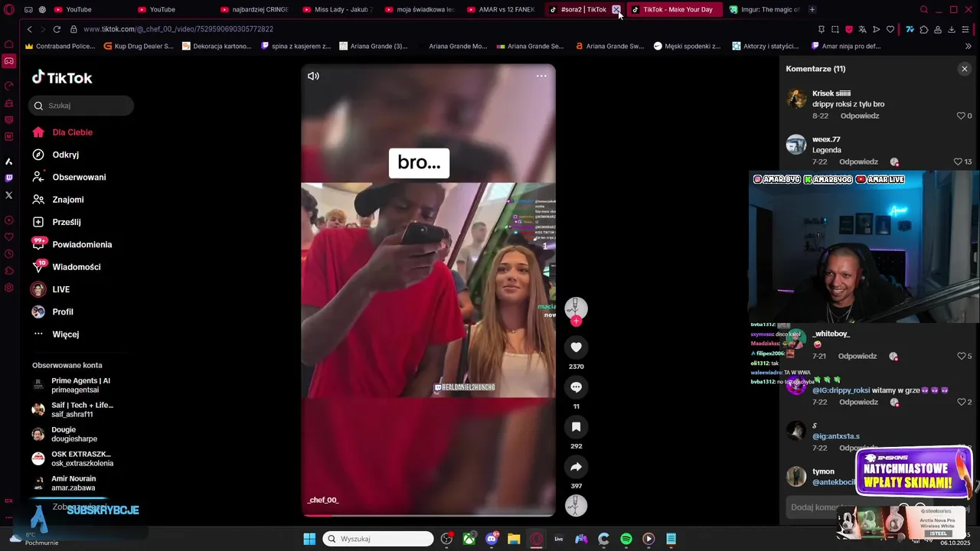Open the spinning sound disc below share
Screen dimensions: 980x551
576,506
